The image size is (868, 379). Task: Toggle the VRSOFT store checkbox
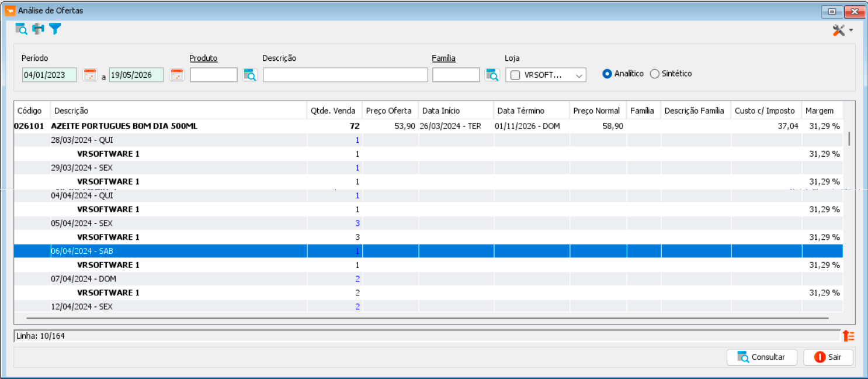(515, 75)
